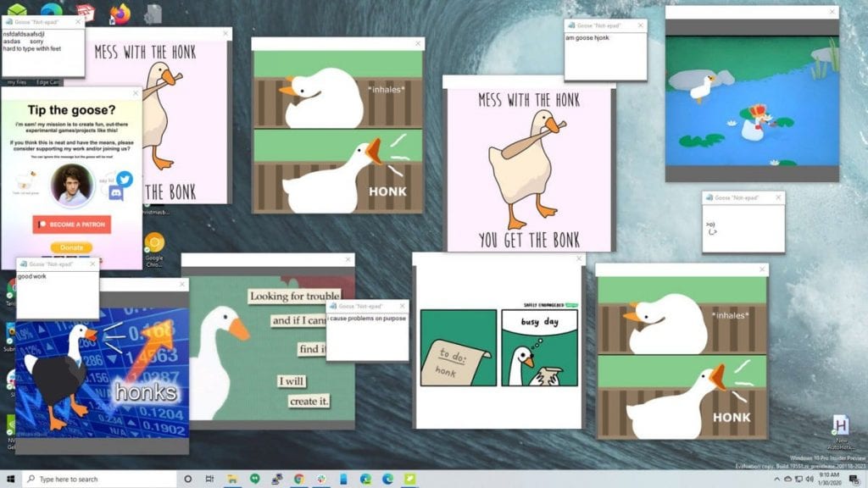
Task: Open the network tray icon
Action: point(798,480)
